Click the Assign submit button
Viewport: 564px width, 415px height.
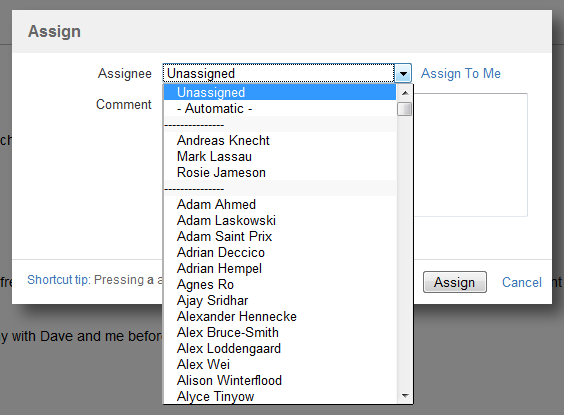(x=455, y=282)
